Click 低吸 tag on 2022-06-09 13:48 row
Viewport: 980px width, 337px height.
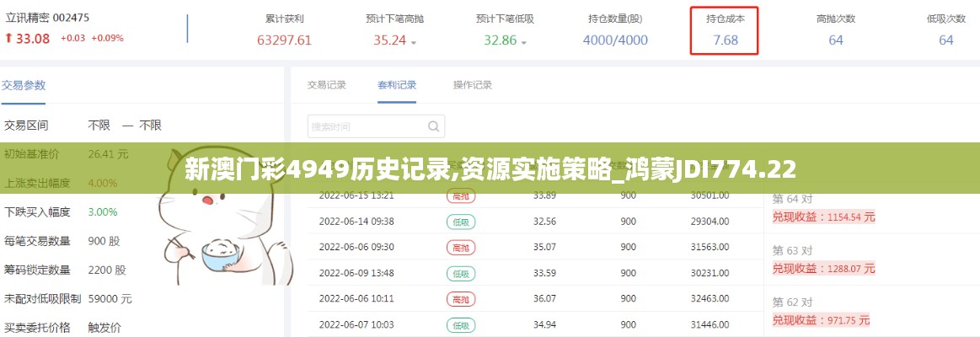tap(460, 273)
